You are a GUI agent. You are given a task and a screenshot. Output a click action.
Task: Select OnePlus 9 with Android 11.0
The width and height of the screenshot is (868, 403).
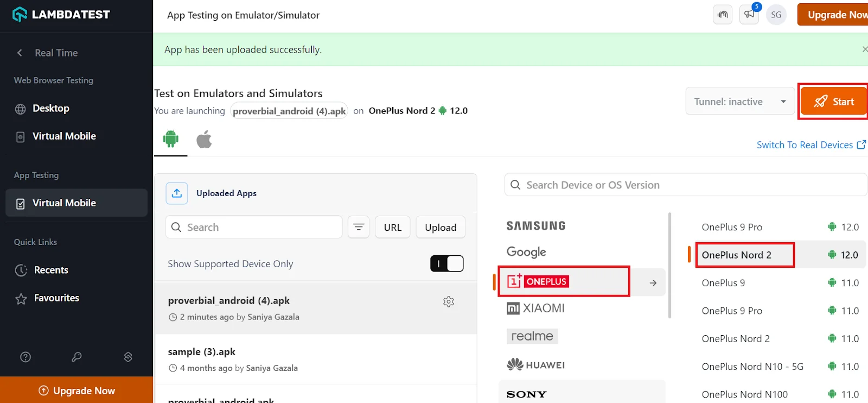click(x=780, y=283)
